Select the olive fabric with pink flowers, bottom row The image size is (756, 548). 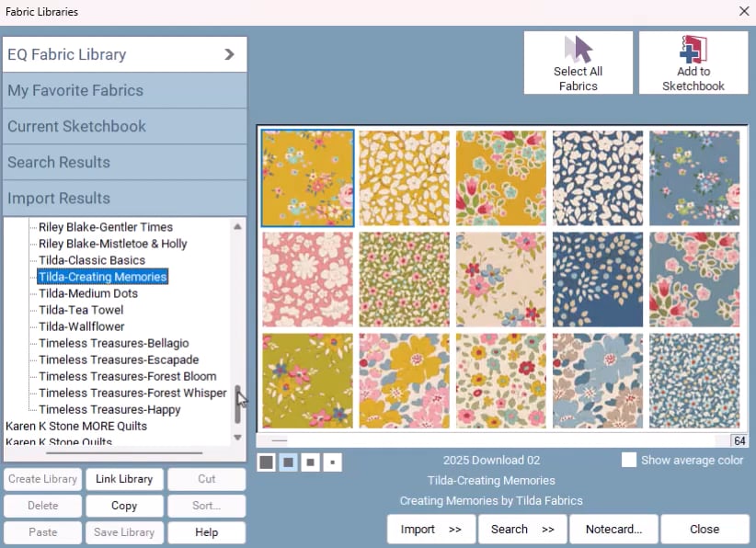coord(307,381)
